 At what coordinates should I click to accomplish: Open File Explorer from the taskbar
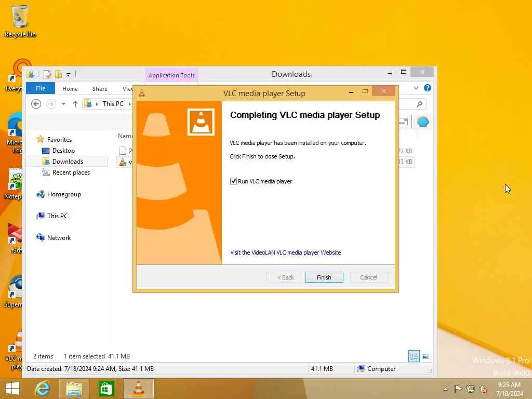74,389
